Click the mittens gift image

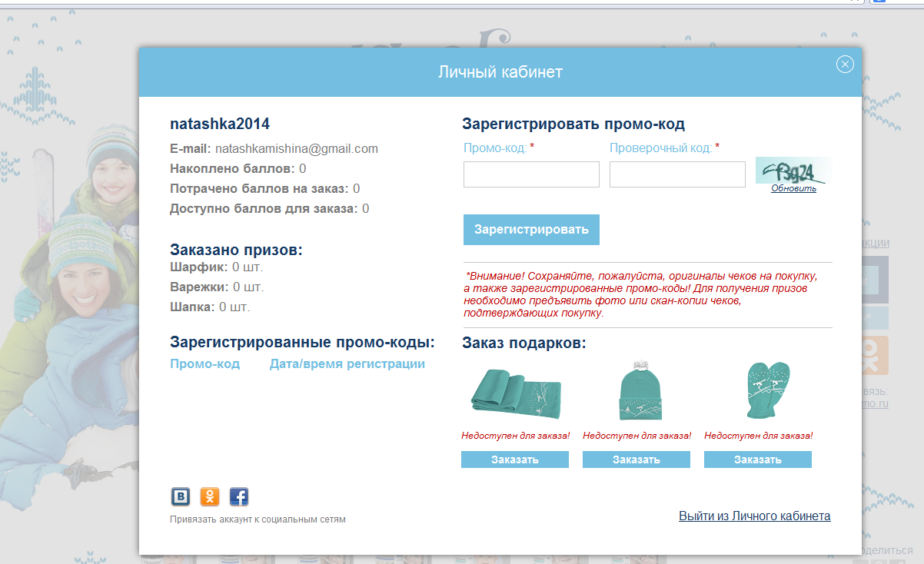click(758, 392)
